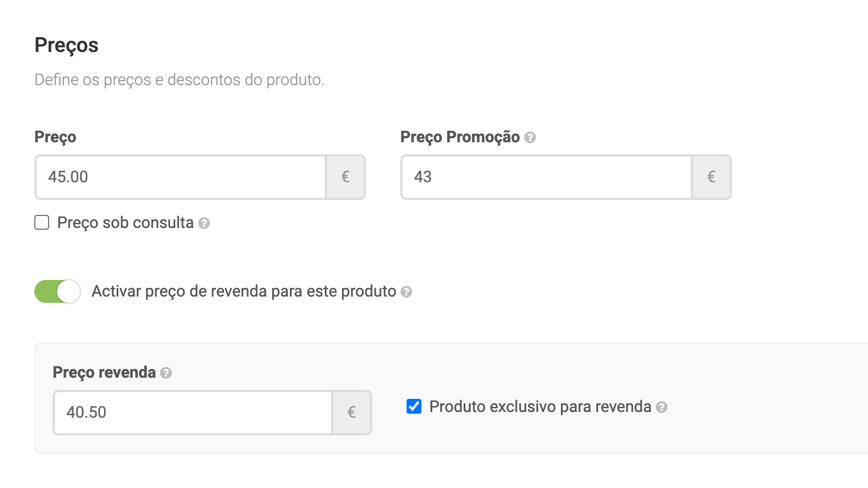Click the Preços section heading
The width and height of the screenshot is (868, 488).
(x=66, y=45)
